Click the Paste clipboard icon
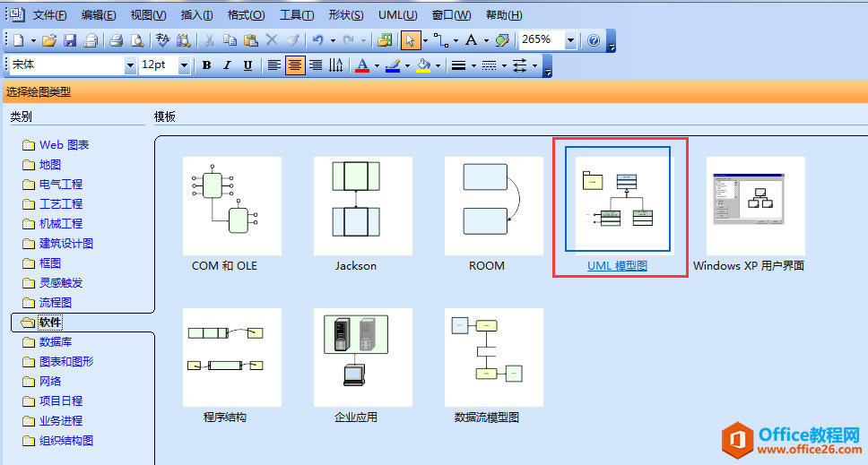The height and width of the screenshot is (465, 868). [x=251, y=40]
